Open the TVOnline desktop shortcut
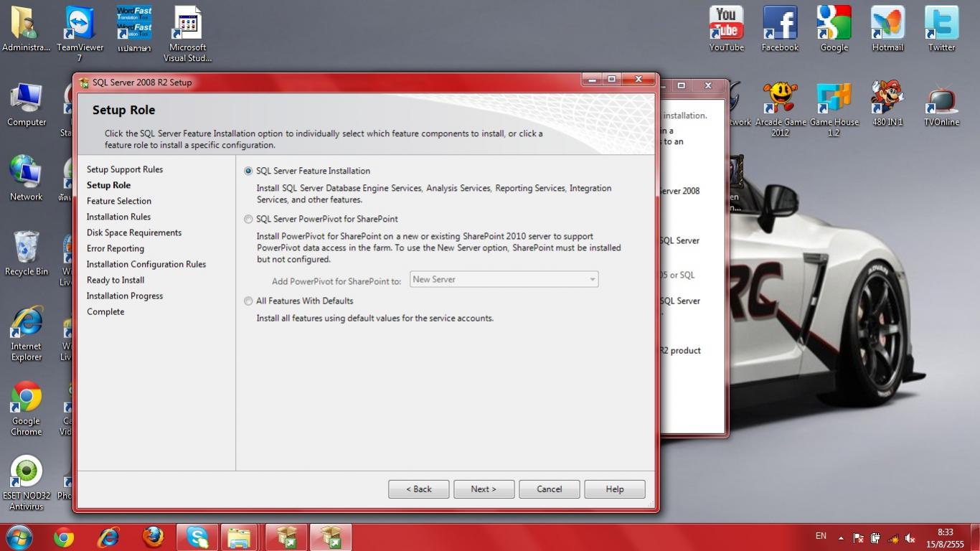This screenshot has width=980, height=551. [941, 104]
